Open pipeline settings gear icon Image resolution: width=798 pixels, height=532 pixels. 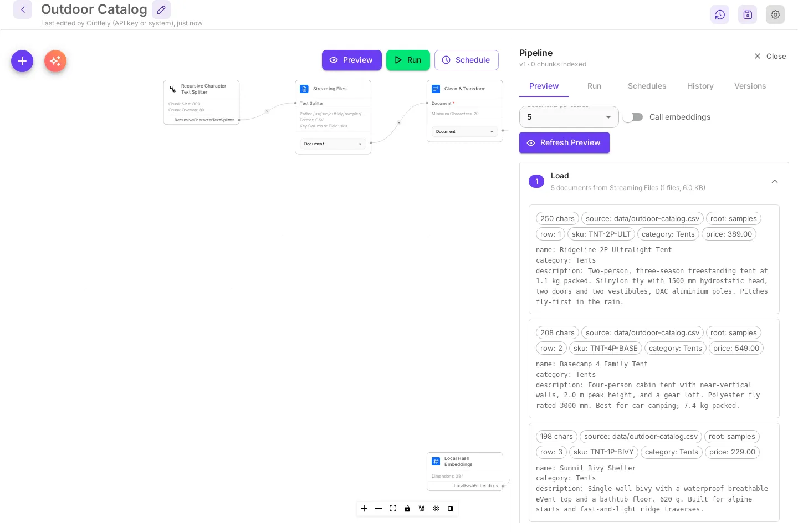click(775, 14)
